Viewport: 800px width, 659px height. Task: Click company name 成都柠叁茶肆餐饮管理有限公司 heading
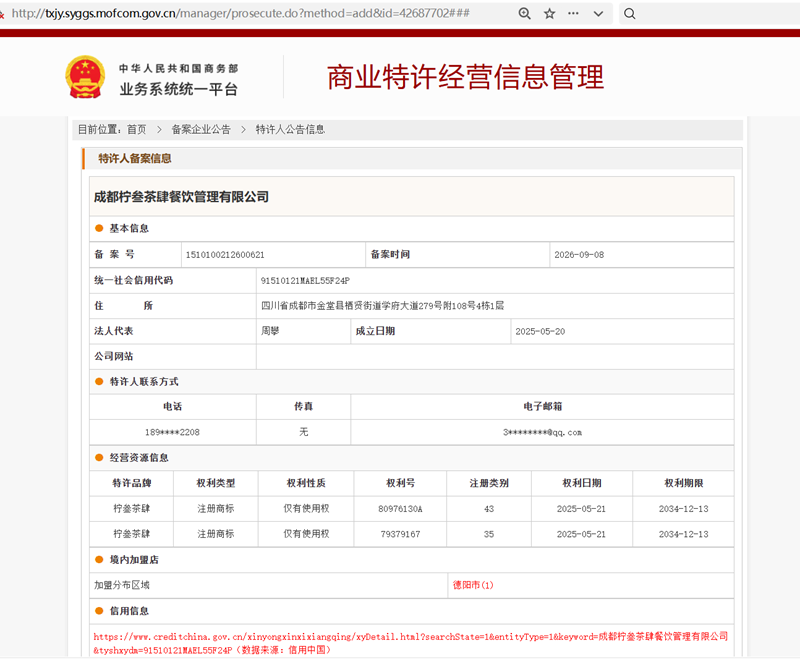[x=181, y=197]
